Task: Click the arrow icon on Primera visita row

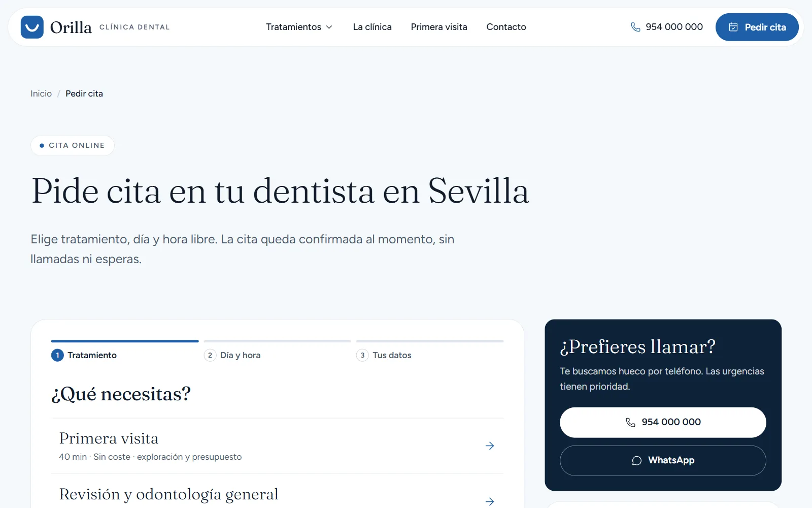Action: point(490,446)
